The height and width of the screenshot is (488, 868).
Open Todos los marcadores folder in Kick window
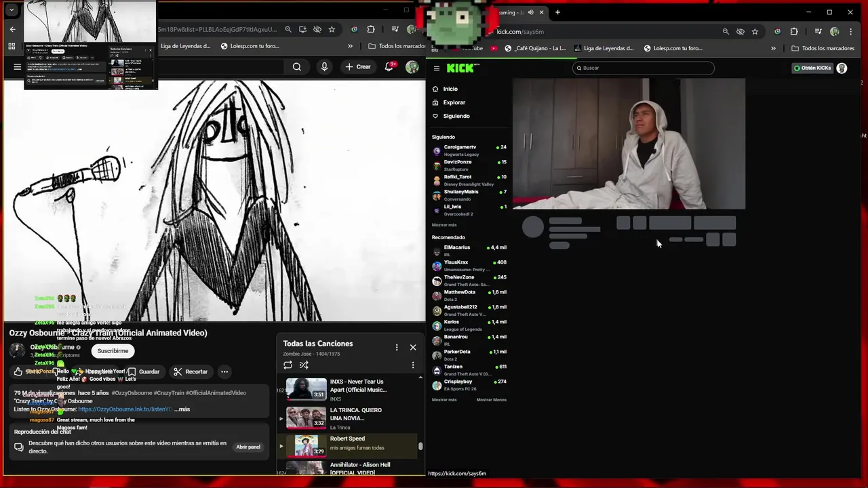(823, 48)
